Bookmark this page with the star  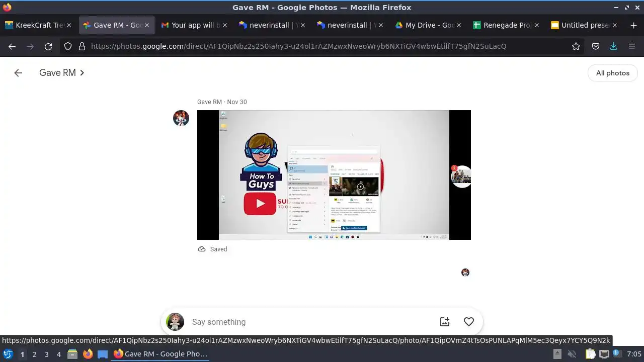tap(576, 46)
